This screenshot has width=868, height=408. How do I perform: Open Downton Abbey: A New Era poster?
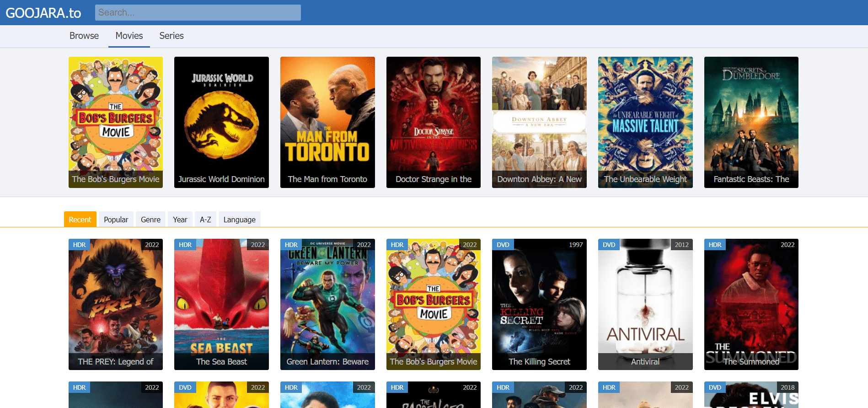[539, 122]
